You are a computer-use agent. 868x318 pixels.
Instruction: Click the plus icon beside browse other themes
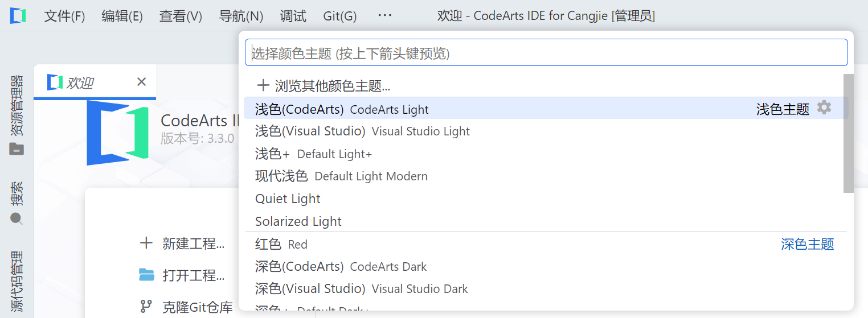tap(263, 86)
